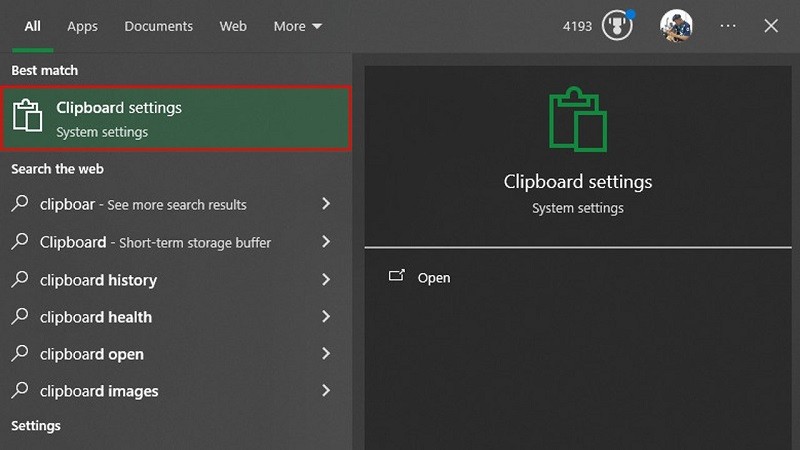Expand chevron for 'clipboar - See more search results'
Image resolution: width=800 pixels, height=450 pixels.
326,204
